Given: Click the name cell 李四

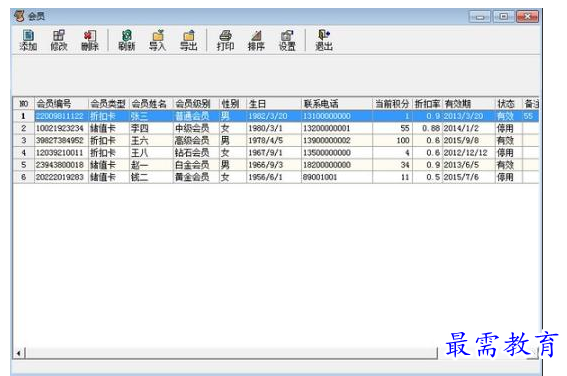Looking at the screenshot, I should (151, 128).
